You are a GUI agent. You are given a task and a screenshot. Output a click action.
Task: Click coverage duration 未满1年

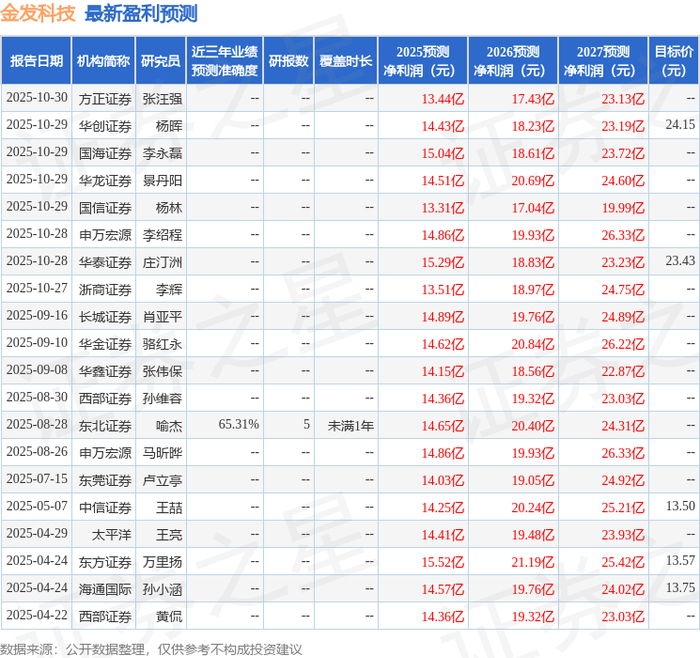[x=350, y=425]
